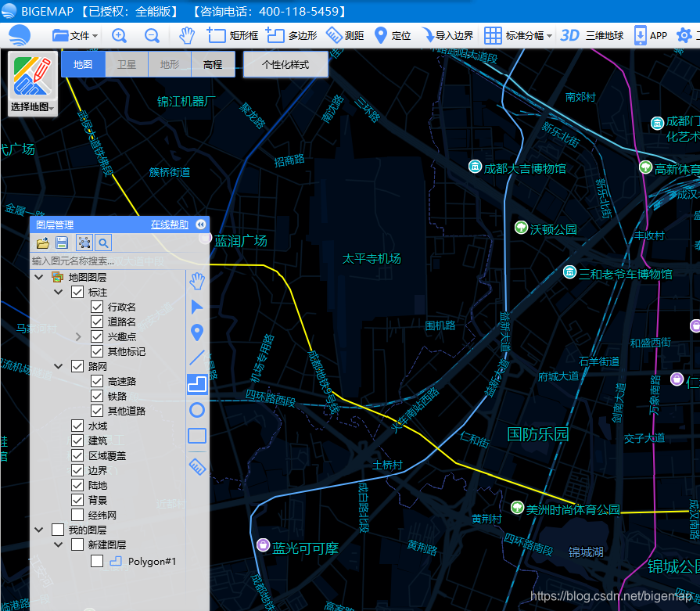Click the 三和老爷车博物馆 marker icon
The image size is (700, 611).
tap(569, 271)
